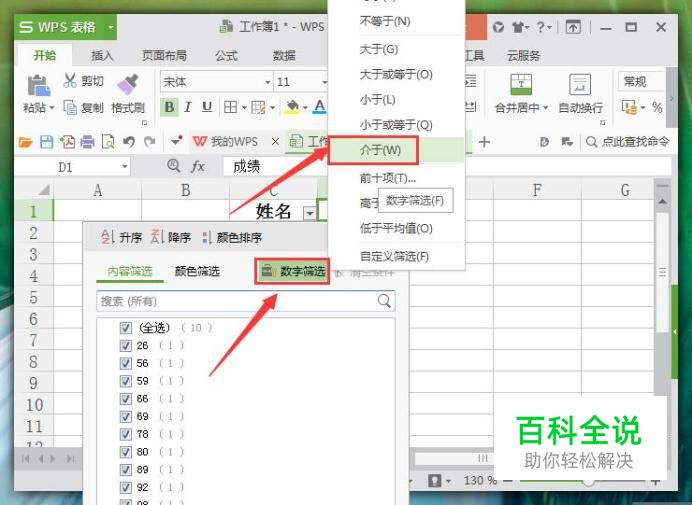Switch to 内容筛选 content filter tab
The image size is (692, 505).
130,271
